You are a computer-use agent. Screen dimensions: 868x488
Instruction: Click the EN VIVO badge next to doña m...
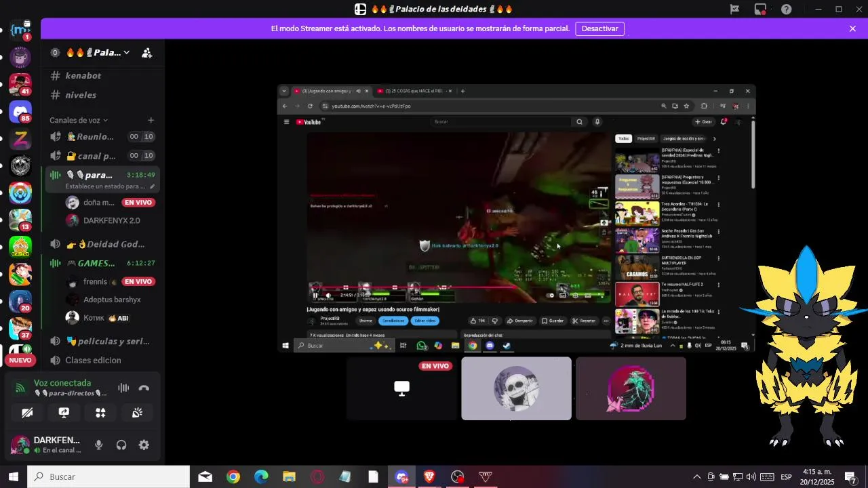(138, 202)
